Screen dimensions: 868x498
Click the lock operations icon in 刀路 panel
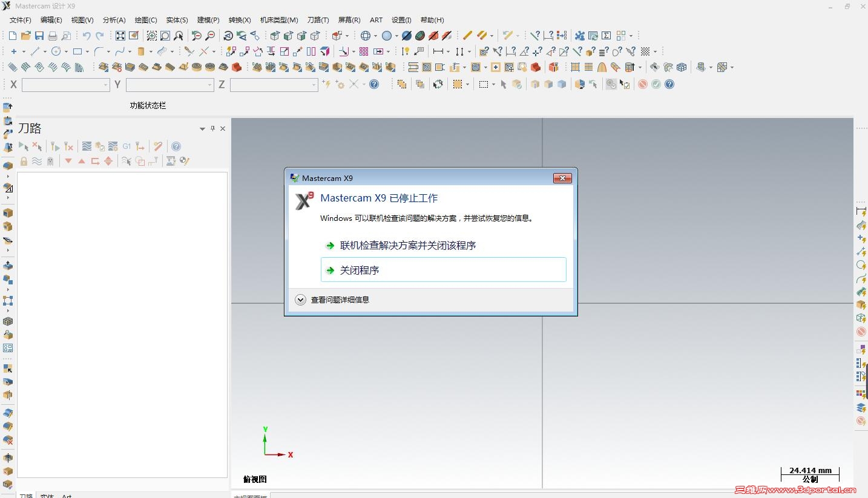coord(24,161)
